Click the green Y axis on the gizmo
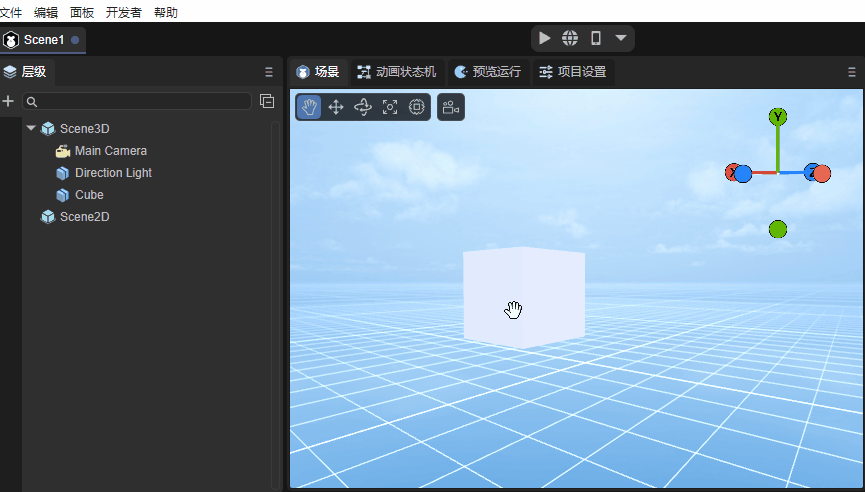Image resolution: width=865 pixels, height=492 pixels. point(777,117)
